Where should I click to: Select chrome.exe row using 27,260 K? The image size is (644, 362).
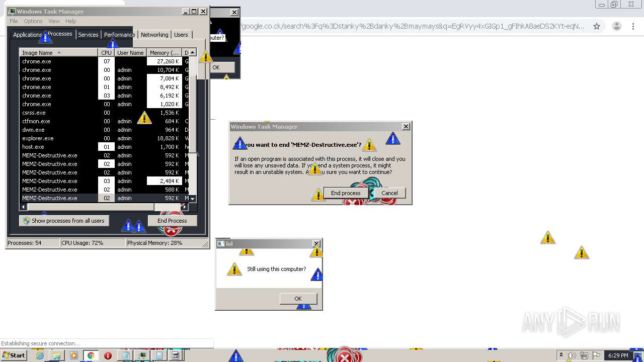coord(104,61)
